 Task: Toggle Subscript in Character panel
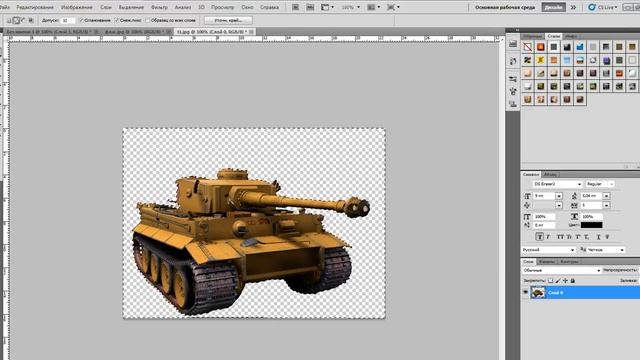[587, 237]
